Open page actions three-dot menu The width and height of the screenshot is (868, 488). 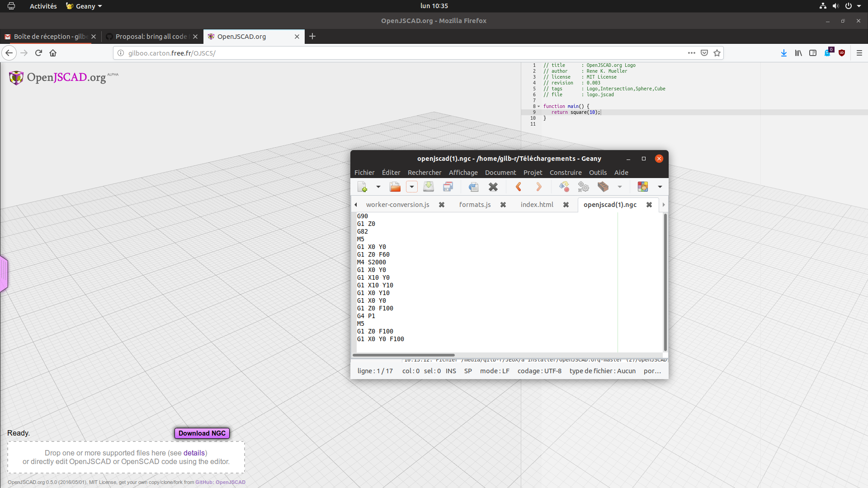click(691, 53)
